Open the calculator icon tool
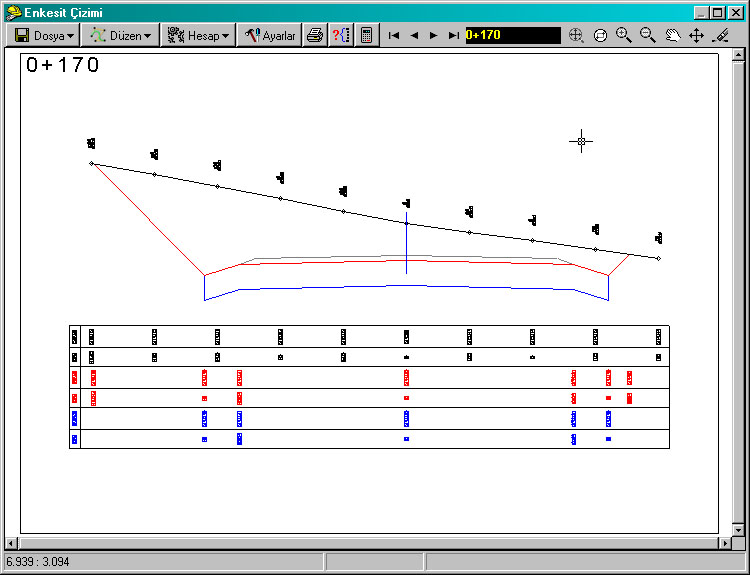 367,35
